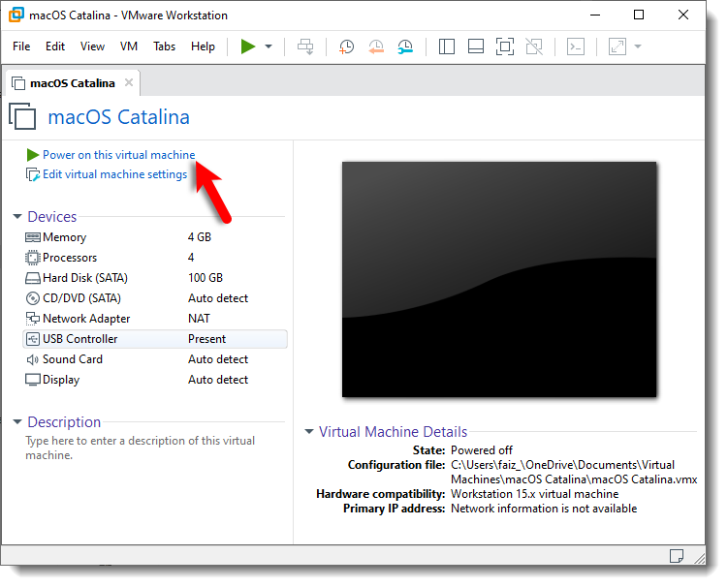Select the CD/DVD (SATA) device row
This screenshot has width=728, height=587.
(155, 298)
